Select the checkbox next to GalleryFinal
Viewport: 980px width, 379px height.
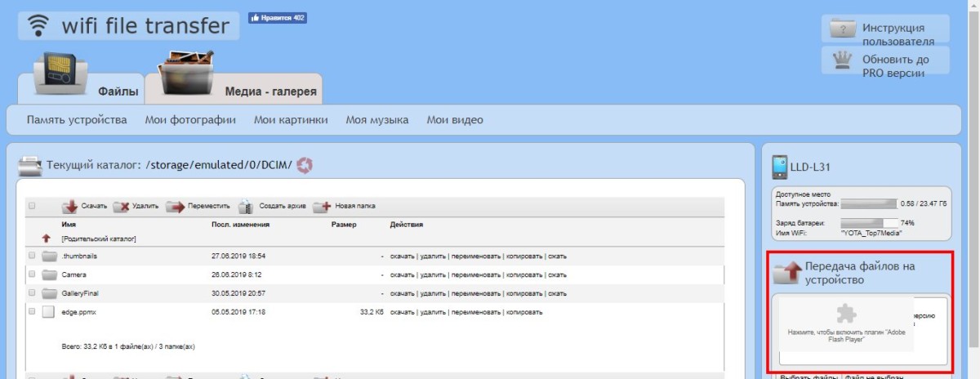click(32, 293)
